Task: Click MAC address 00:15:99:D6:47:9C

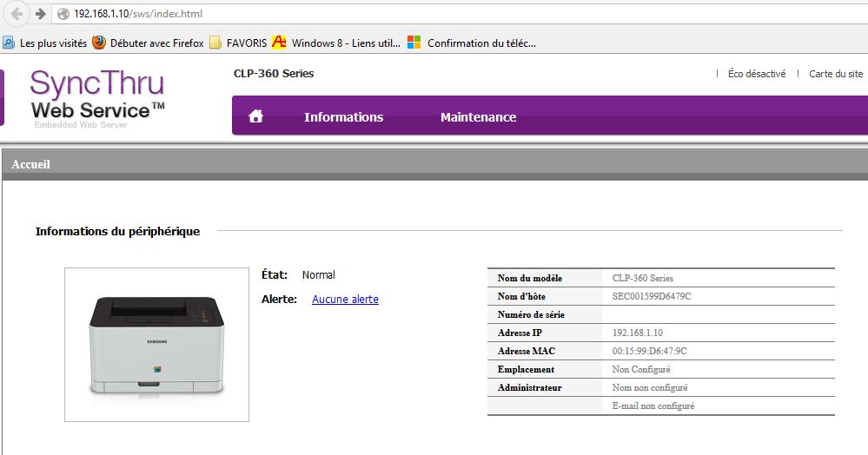Action: tap(649, 351)
